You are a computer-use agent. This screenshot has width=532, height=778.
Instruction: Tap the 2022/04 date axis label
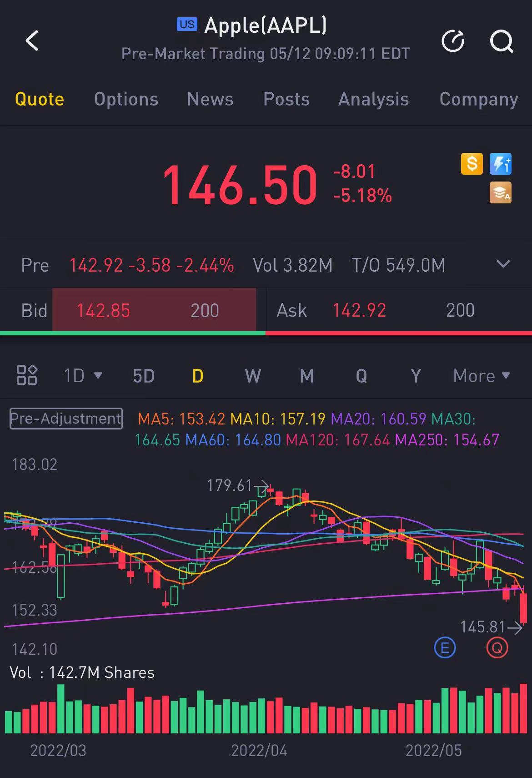pyautogui.click(x=259, y=750)
